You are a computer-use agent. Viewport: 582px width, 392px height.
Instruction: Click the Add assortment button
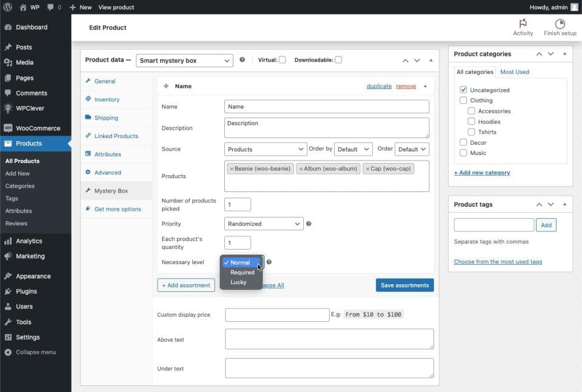click(186, 285)
